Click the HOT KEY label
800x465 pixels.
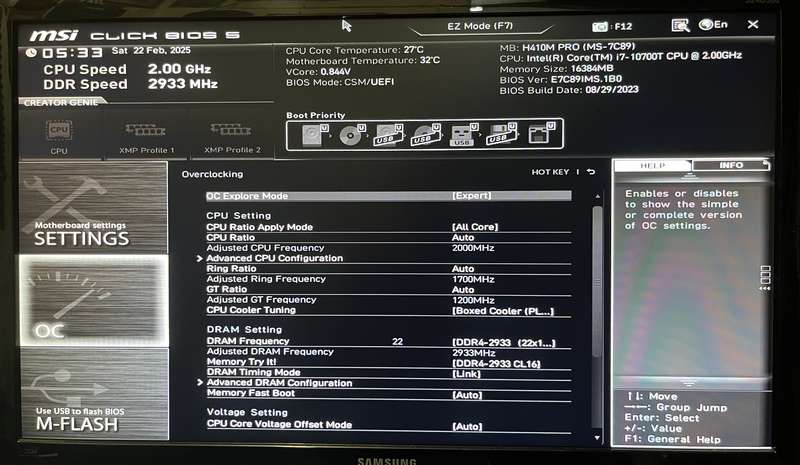(x=550, y=172)
